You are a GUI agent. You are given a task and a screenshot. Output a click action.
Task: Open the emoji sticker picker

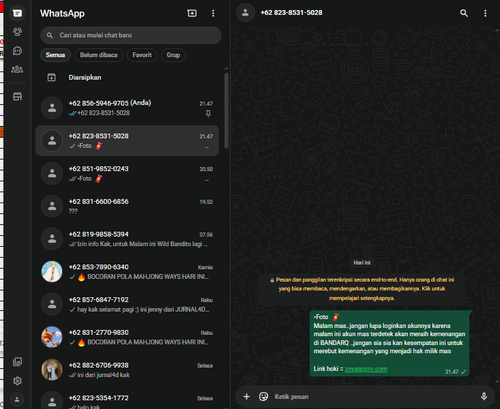click(263, 396)
